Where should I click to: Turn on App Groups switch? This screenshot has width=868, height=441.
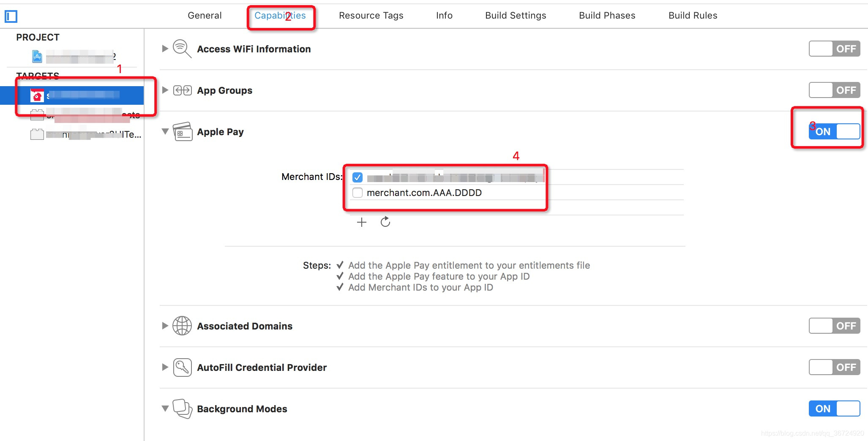834,90
